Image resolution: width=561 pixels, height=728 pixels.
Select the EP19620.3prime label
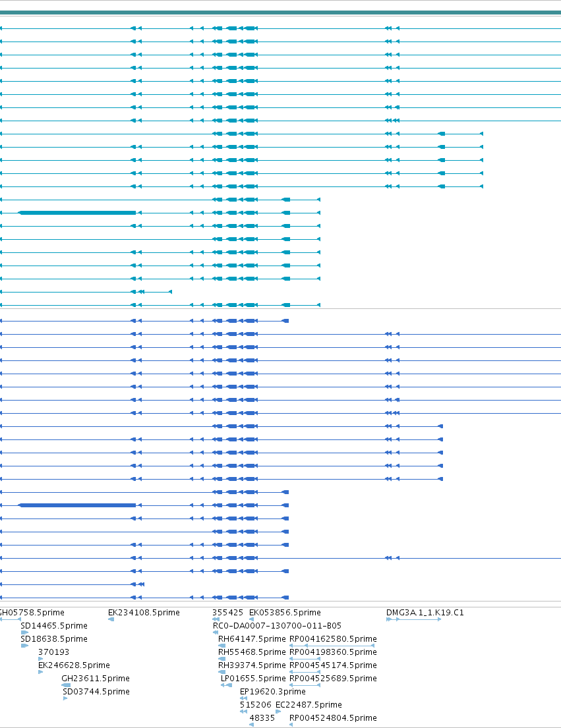click(273, 691)
